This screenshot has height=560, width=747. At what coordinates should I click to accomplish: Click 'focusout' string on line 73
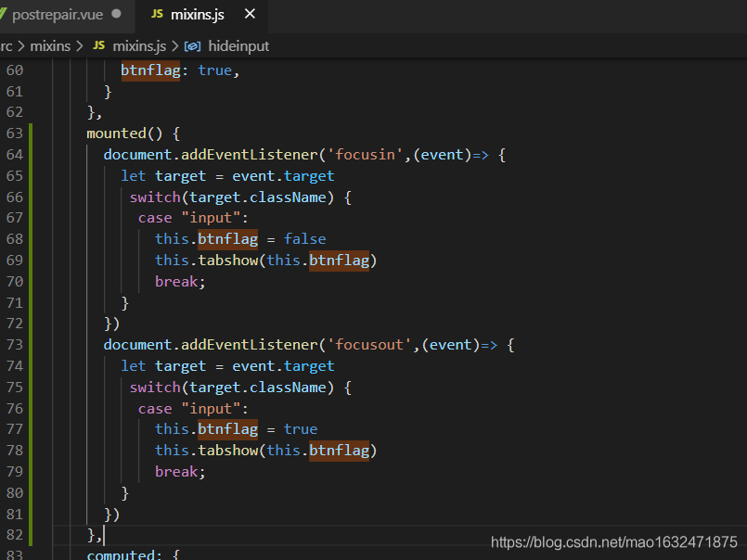pos(369,345)
